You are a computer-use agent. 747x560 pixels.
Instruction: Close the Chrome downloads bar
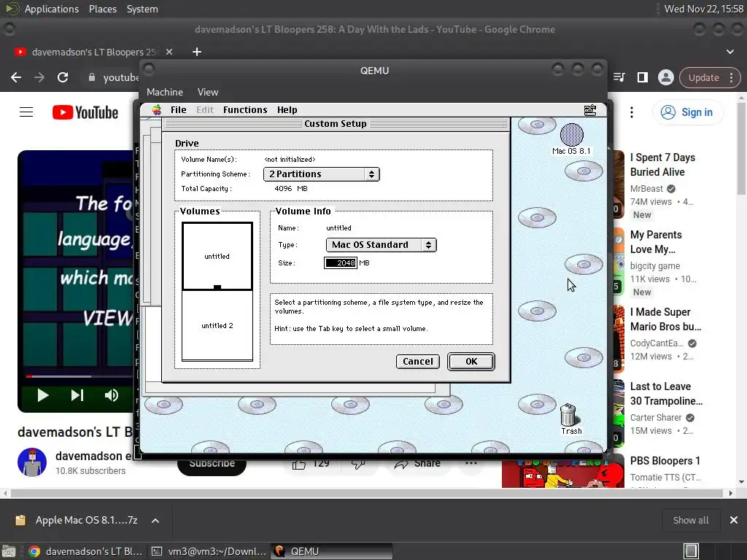click(734, 521)
